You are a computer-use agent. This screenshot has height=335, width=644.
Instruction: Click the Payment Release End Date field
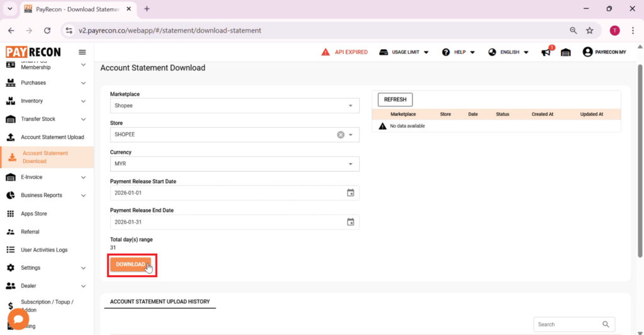point(235,222)
